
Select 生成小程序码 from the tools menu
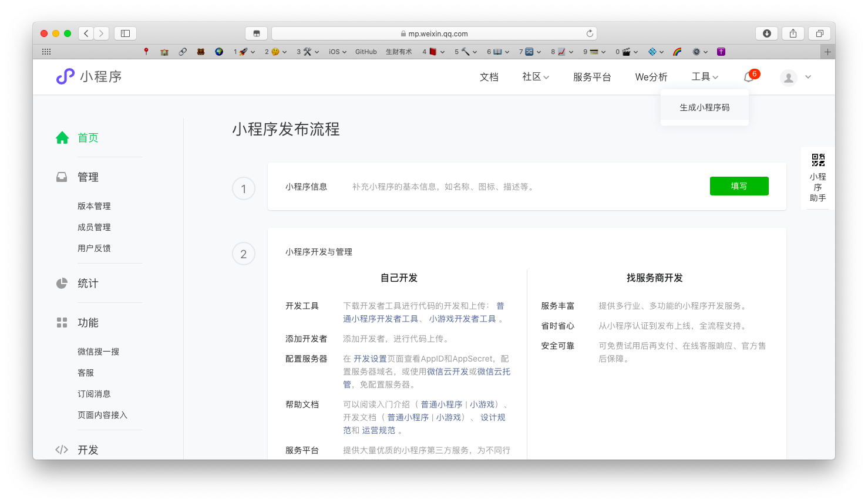pos(705,107)
